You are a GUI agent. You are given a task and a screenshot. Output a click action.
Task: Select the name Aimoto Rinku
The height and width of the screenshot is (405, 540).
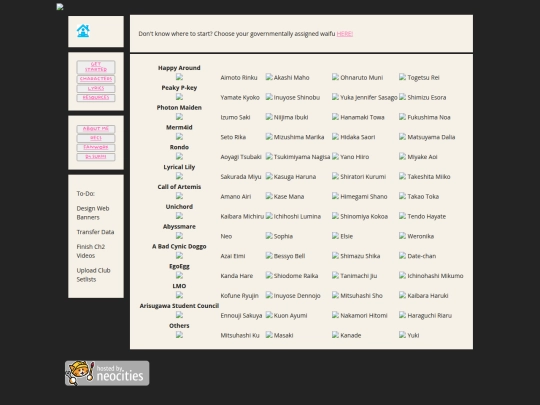239,77
